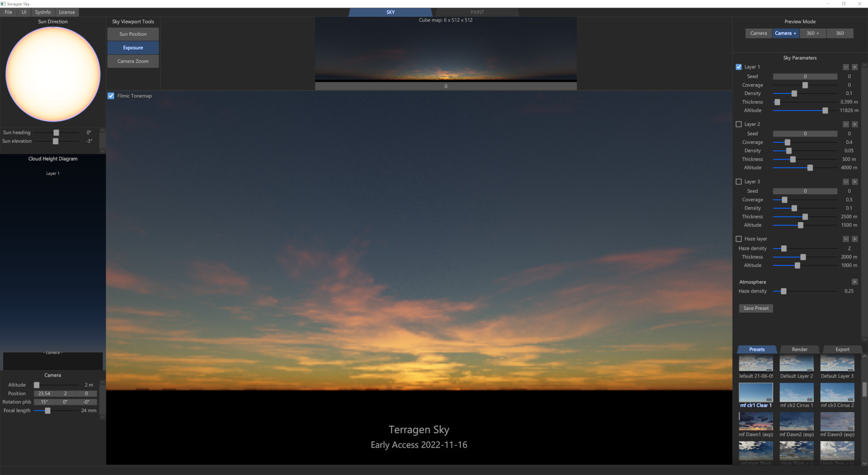Click the Layer 2 Thickness slider
The width and height of the screenshot is (868, 475).
pyautogui.click(x=805, y=160)
